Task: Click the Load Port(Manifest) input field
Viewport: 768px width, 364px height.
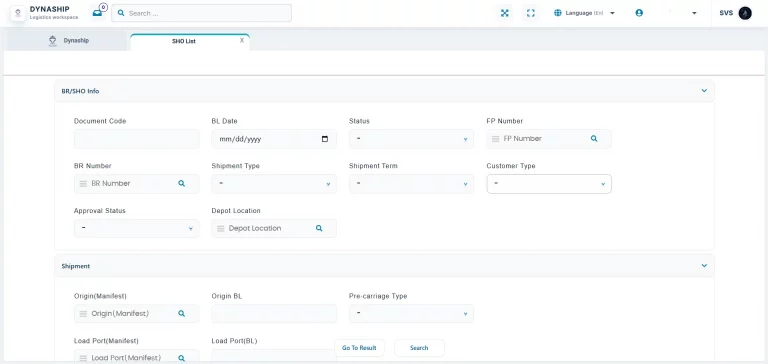Action: pyautogui.click(x=137, y=357)
